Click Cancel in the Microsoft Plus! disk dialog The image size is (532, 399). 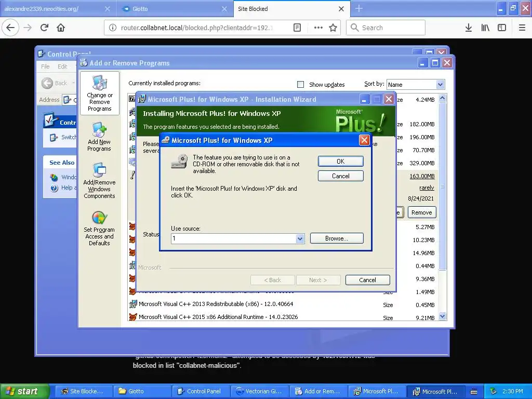341,176
